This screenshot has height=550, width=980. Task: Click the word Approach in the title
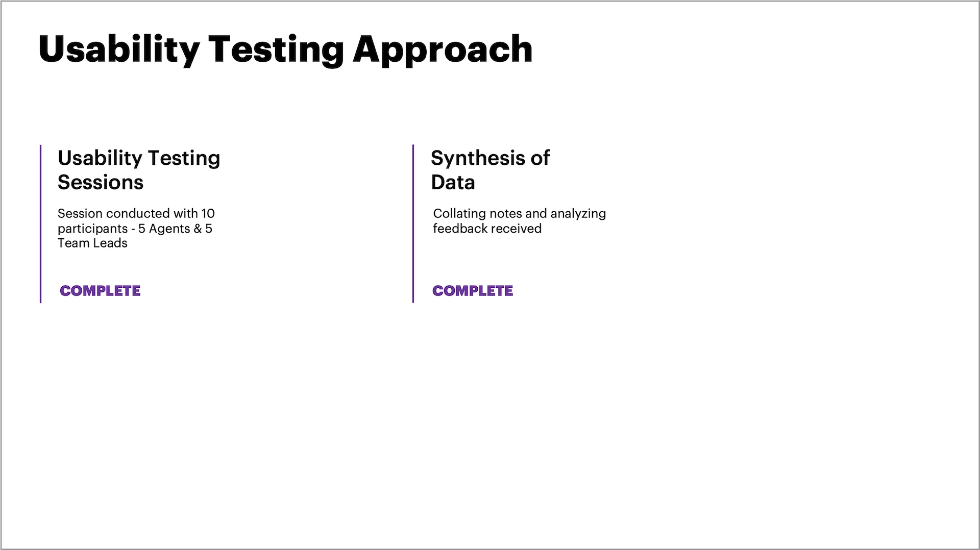pos(443,50)
